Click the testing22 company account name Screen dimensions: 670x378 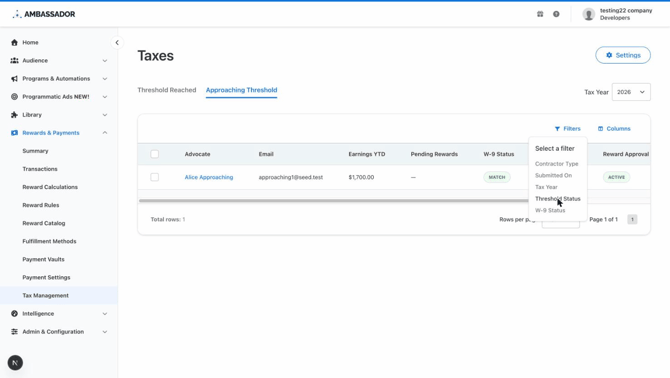[626, 11]
